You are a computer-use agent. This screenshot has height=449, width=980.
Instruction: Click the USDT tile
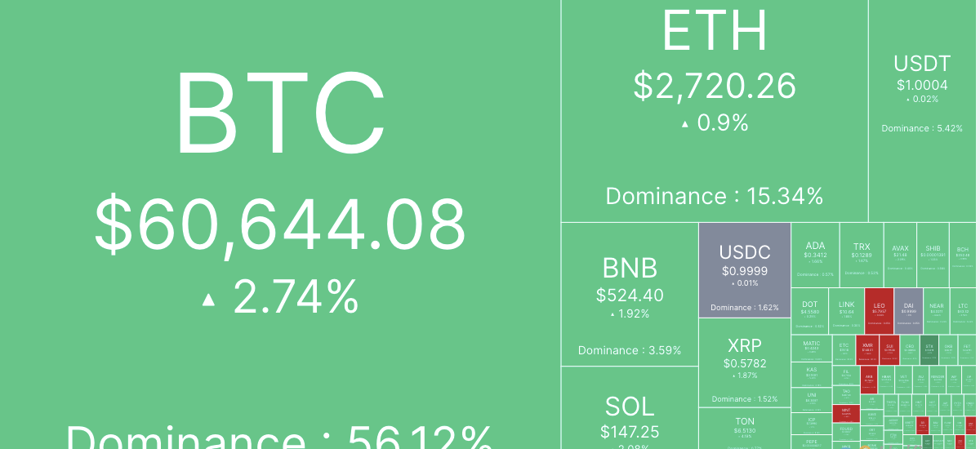coord(924,110)
